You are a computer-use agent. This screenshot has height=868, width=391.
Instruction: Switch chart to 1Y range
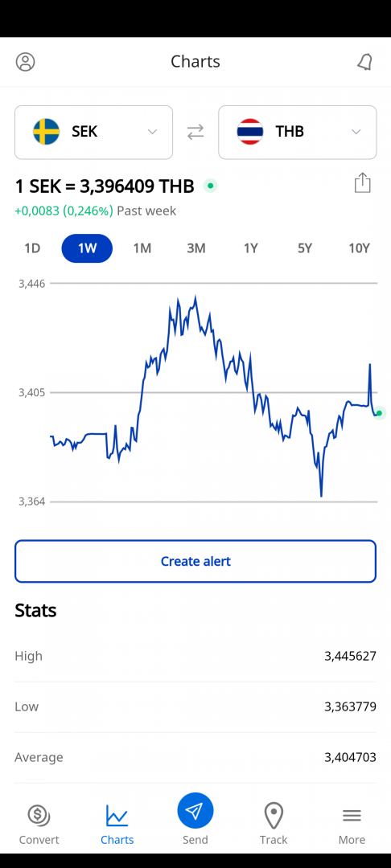click(x=251, y=248)
